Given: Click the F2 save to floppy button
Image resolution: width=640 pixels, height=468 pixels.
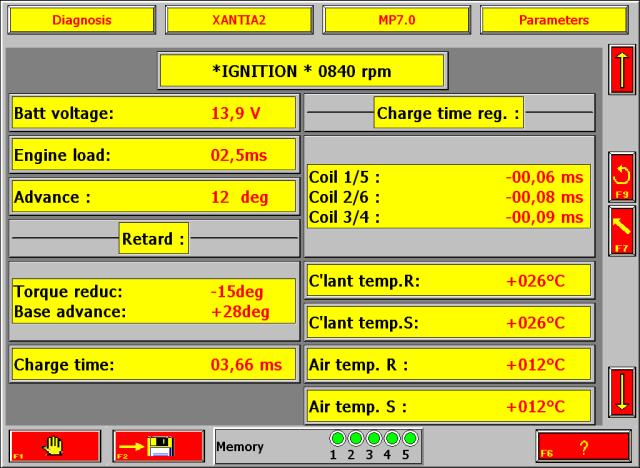Looking at the screenshot, I should (x=158, y=446).
